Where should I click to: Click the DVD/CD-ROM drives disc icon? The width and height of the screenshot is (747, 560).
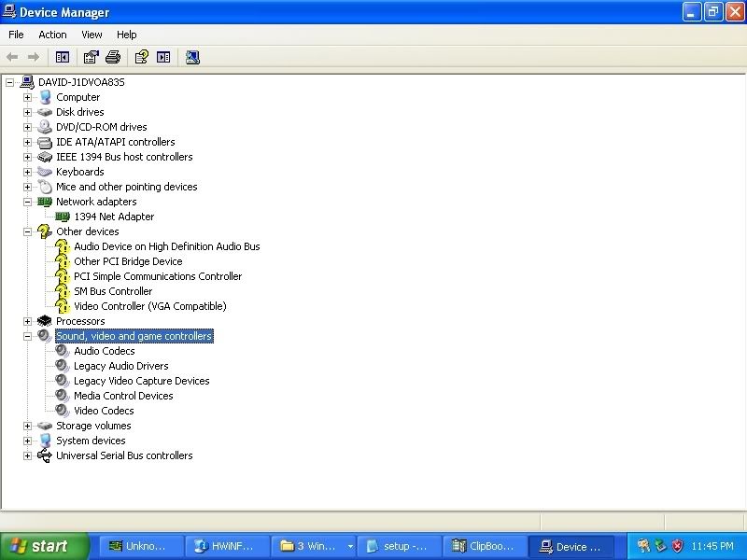tap(45, 127)
